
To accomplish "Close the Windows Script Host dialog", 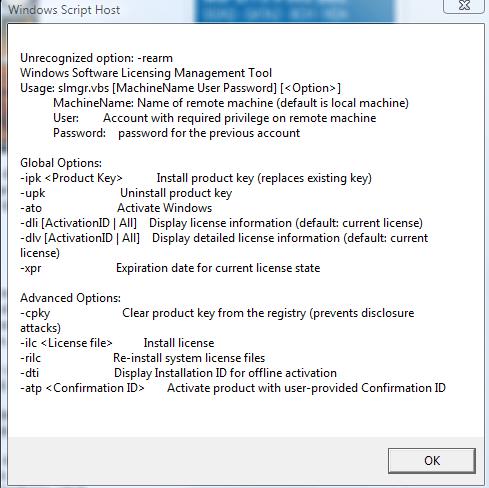I will point(464,6).
